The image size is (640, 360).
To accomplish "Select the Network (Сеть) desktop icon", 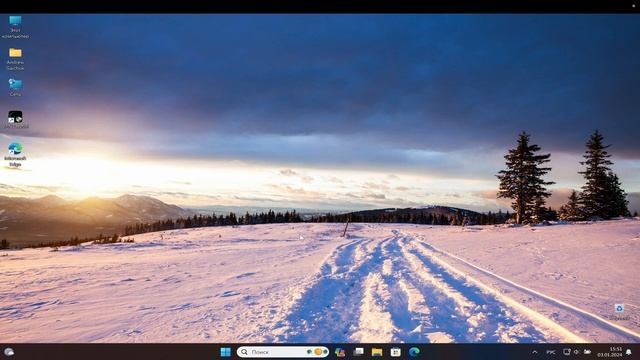I will coord(15,87).
